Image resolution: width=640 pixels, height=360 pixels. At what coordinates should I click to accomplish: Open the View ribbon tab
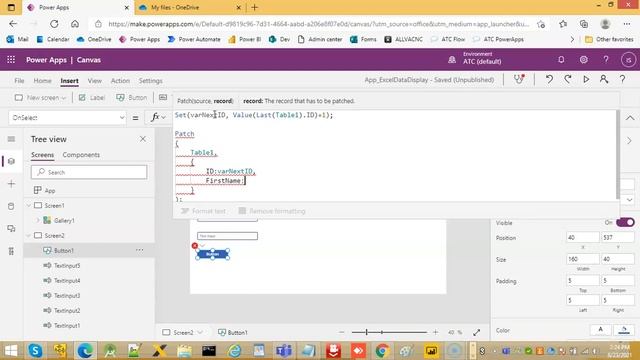coord(95,80)
